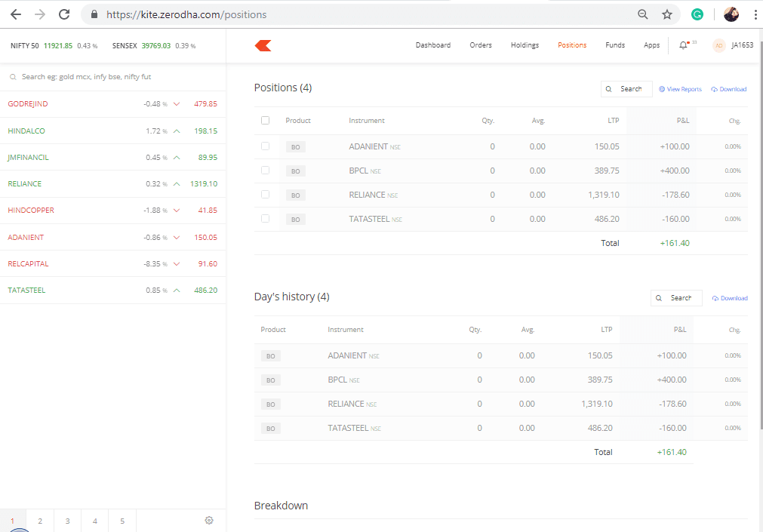763x532 pixels.
Task: Click the Grammarly extension icon
Action: click(697, 14)
